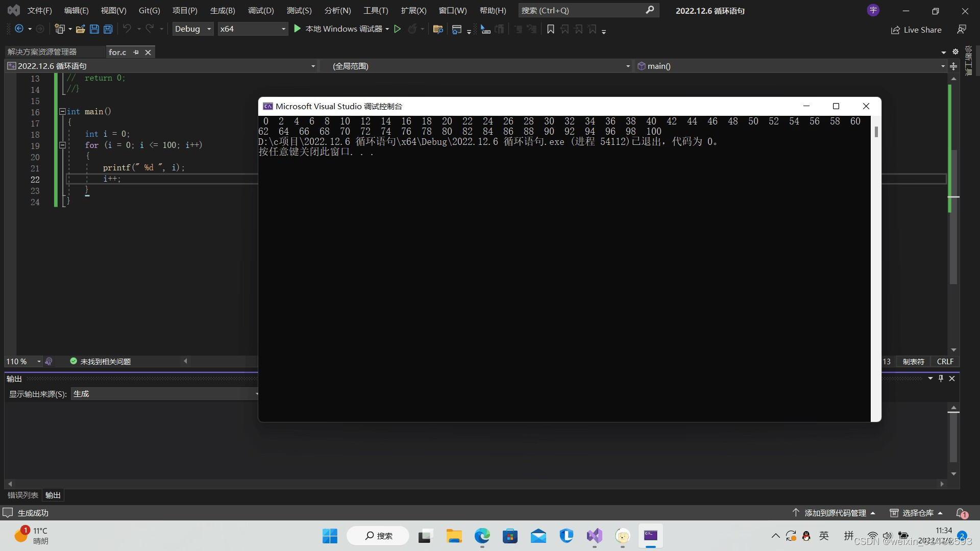Open the 帮助(H) menu

tap(493, 10)
